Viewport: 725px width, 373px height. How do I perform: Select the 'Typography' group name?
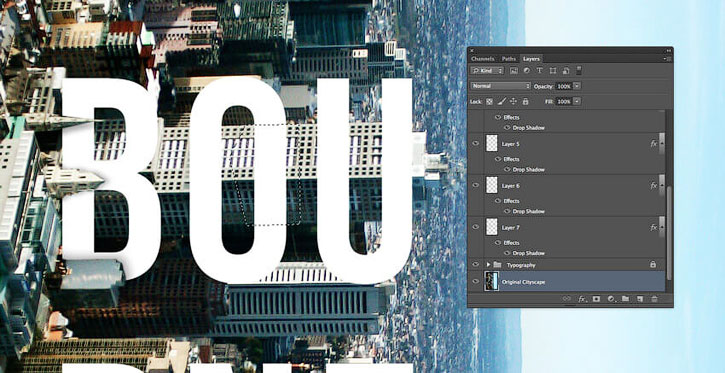pyautogui.click(x=521, y=265)
